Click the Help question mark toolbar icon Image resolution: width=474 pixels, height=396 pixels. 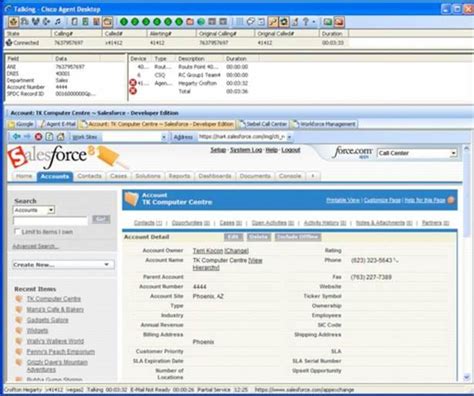305,22
